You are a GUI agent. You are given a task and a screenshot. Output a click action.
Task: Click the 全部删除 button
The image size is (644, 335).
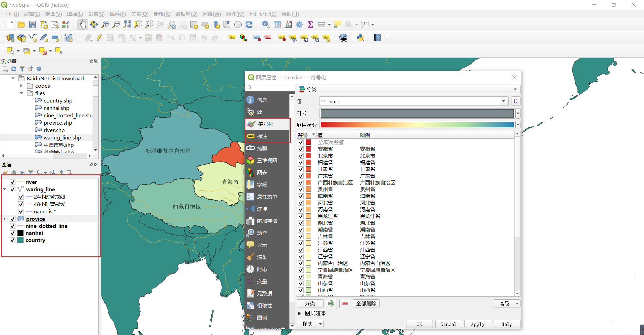click(366, 303)
